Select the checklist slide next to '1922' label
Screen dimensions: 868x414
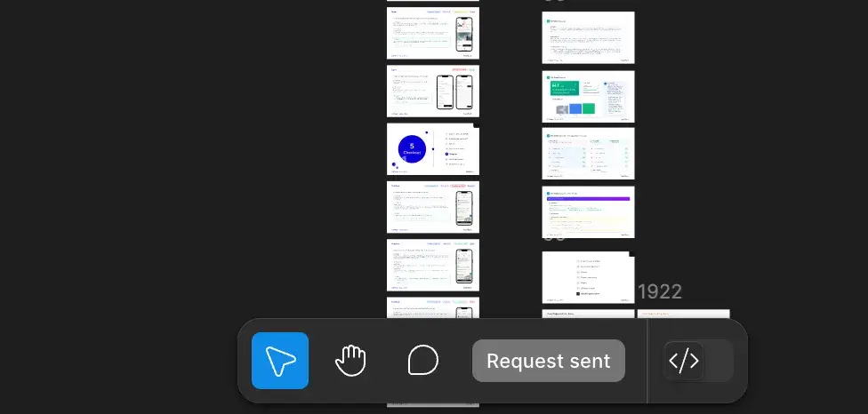click(588, 277)
